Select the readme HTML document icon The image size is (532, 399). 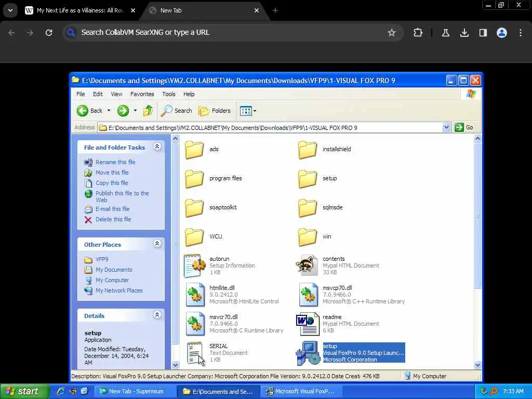click(308, 324)
